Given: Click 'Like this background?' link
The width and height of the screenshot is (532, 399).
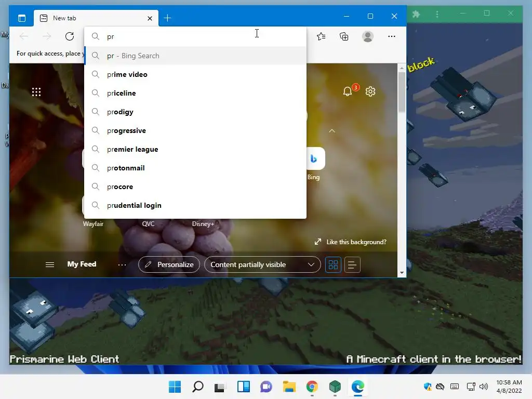Looking at the screenshot, I should pos(351,242).
